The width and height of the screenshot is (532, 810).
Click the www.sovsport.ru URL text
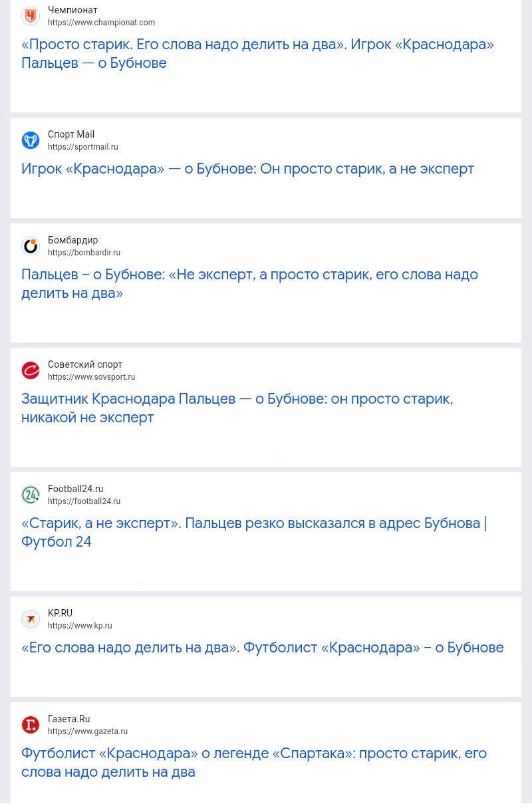pyautogui.click(x=91, y=377)
